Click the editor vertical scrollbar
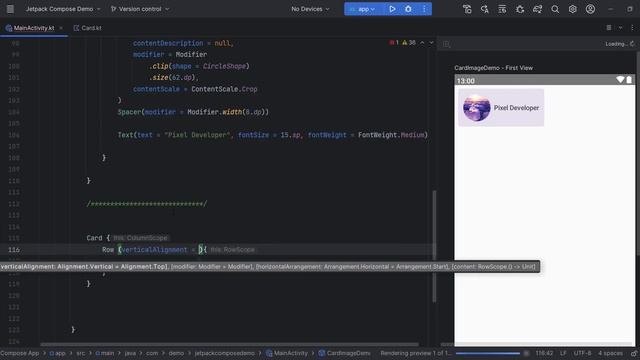Screen dimensions: 640x360 (434, 246)
